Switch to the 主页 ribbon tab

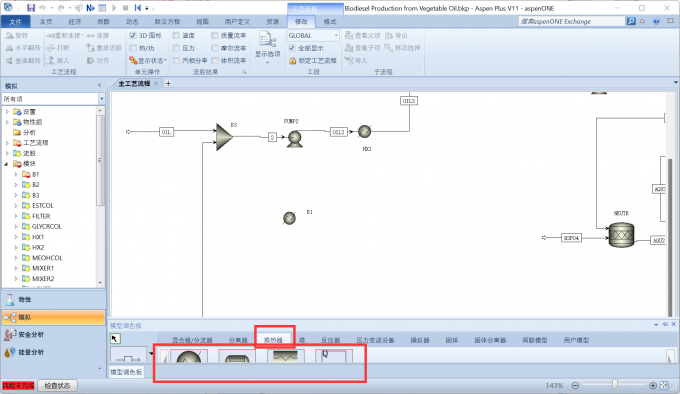coord(46,22)
